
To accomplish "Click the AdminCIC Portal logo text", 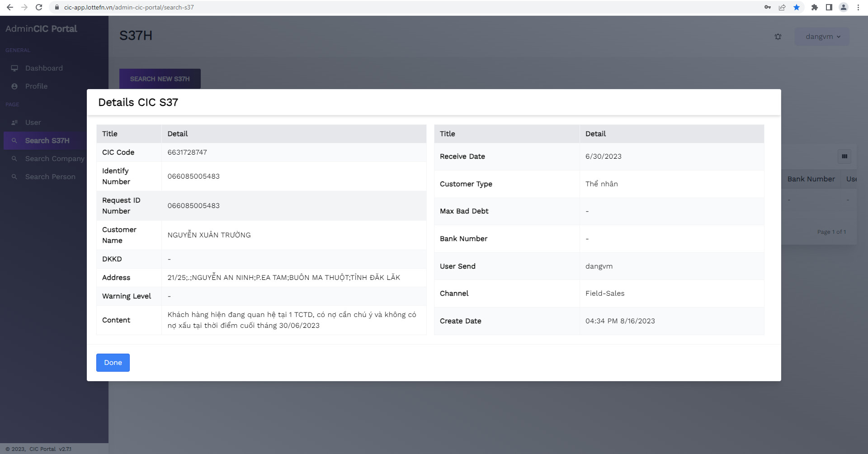I will click(41, 28).
